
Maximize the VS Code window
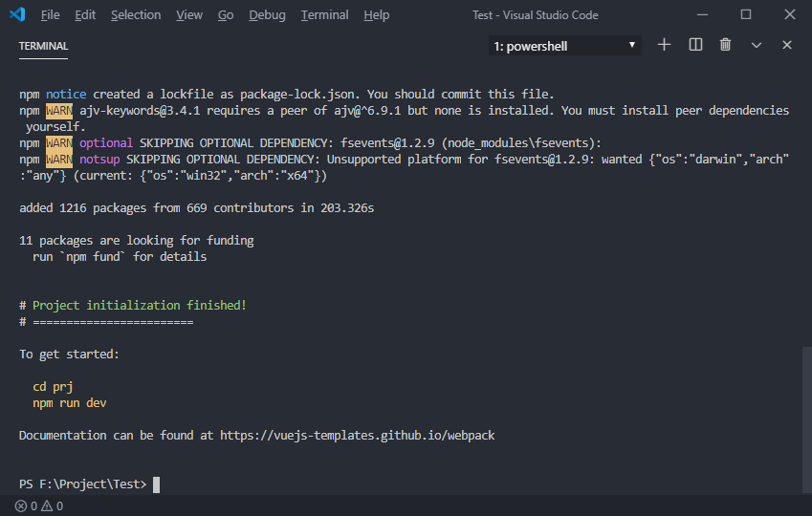[746, 14]
